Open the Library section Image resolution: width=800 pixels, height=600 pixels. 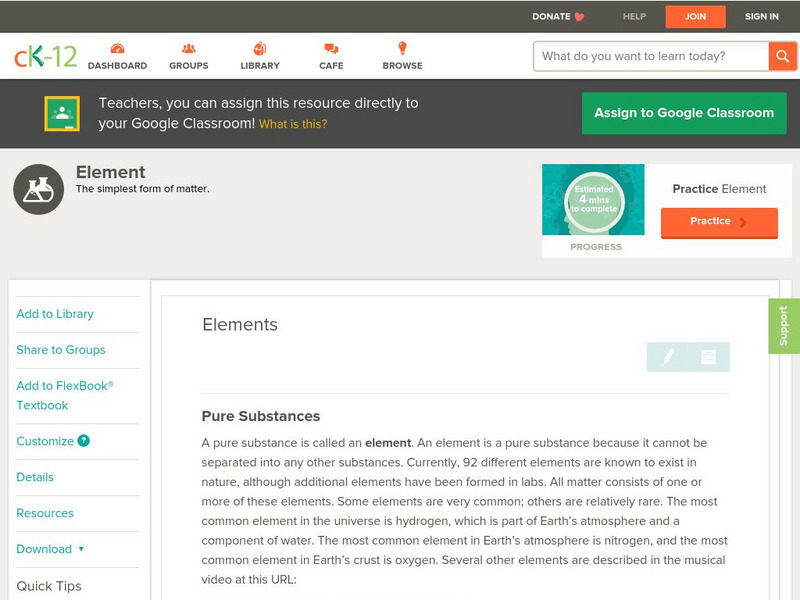pyautogui.click(x=259, y=56)
